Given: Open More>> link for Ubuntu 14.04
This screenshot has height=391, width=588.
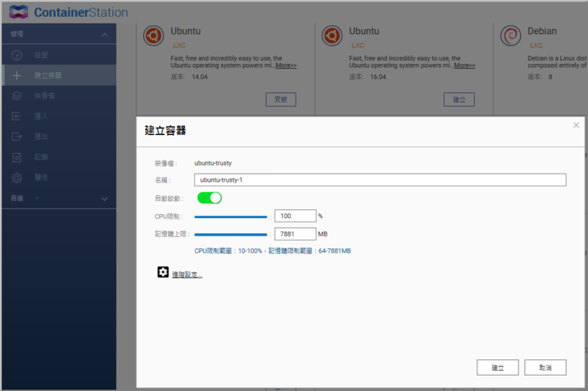Looking at the screenshot, I should (286, 65).
